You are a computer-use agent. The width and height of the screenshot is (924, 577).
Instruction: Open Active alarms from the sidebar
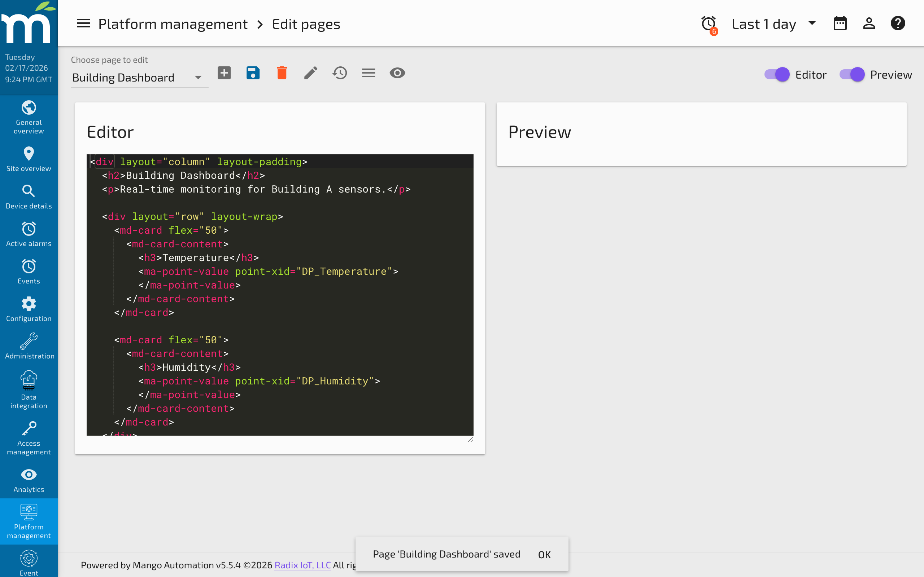29,234
